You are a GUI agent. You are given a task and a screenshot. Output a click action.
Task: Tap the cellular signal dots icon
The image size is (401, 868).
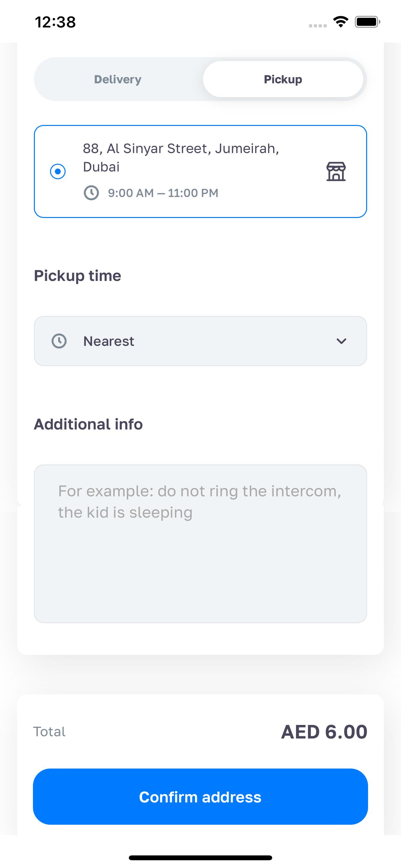pyautogui.click(x=318, y=26)
